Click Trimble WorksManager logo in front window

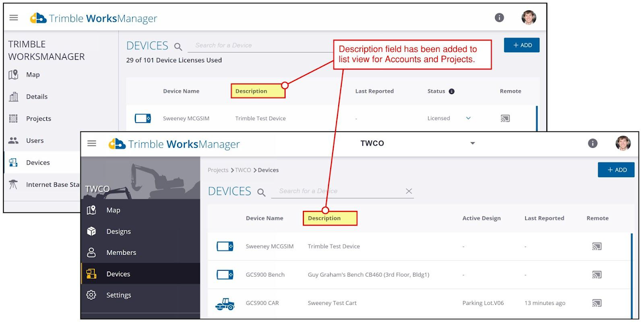[174, 144]
